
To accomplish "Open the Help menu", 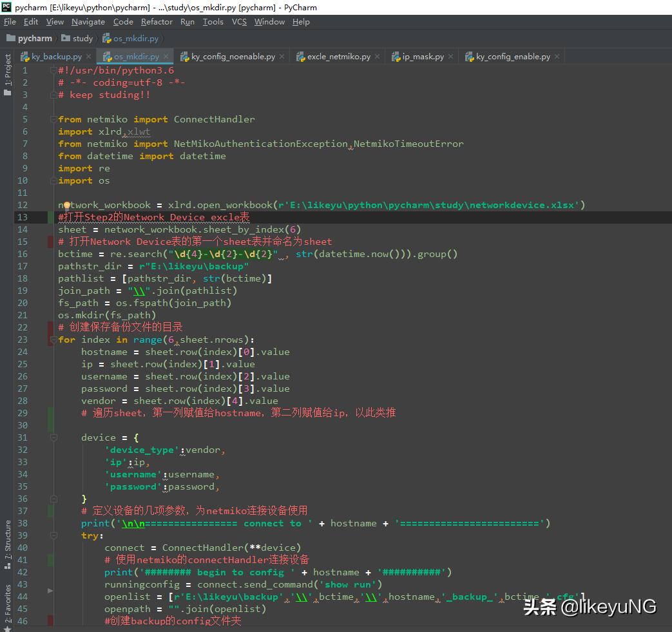I will (x=301, y=22).
